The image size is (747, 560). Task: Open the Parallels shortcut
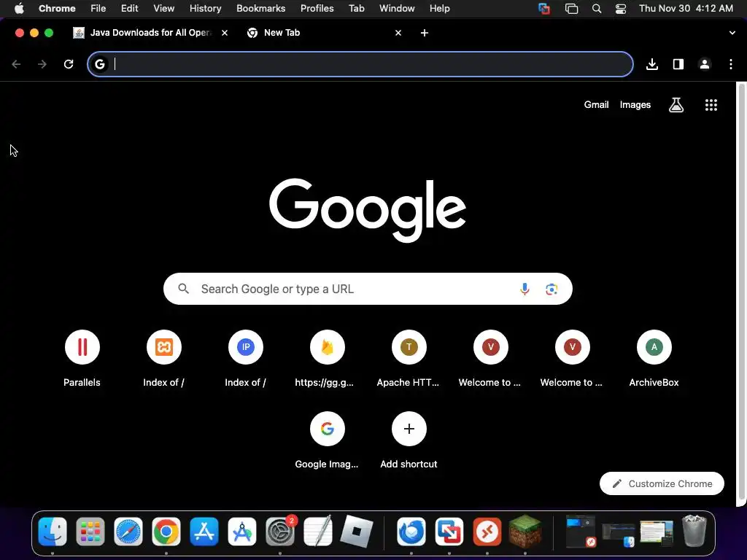pyautogui.click(x=82, y=359)
